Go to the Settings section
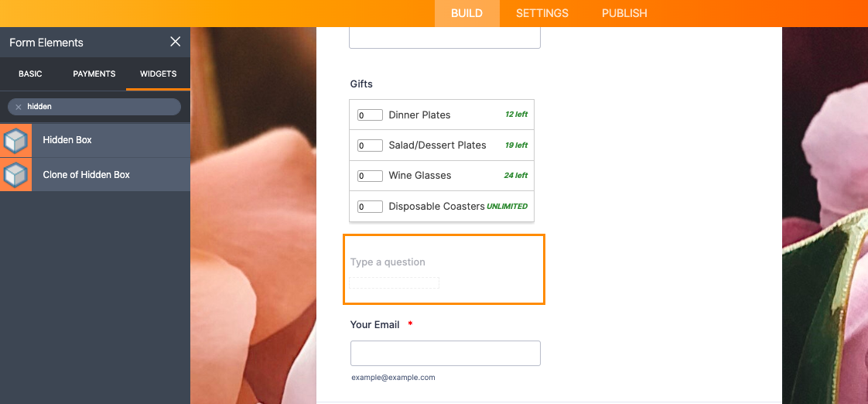This screenshot has height=404, width=868. coord(542,13)
